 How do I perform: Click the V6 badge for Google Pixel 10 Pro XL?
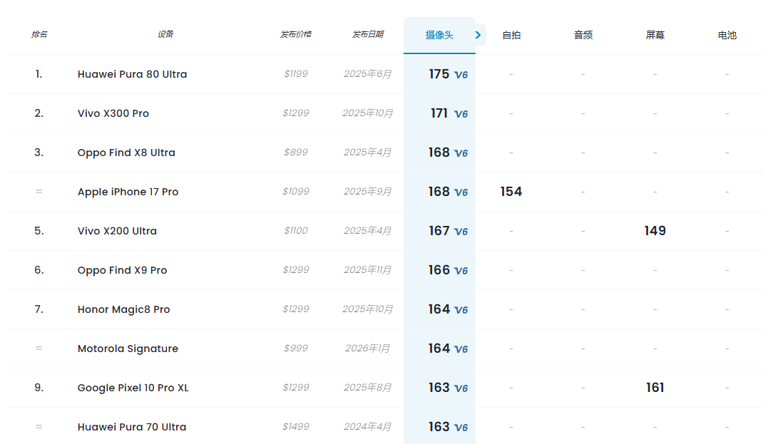coord(461,388)
